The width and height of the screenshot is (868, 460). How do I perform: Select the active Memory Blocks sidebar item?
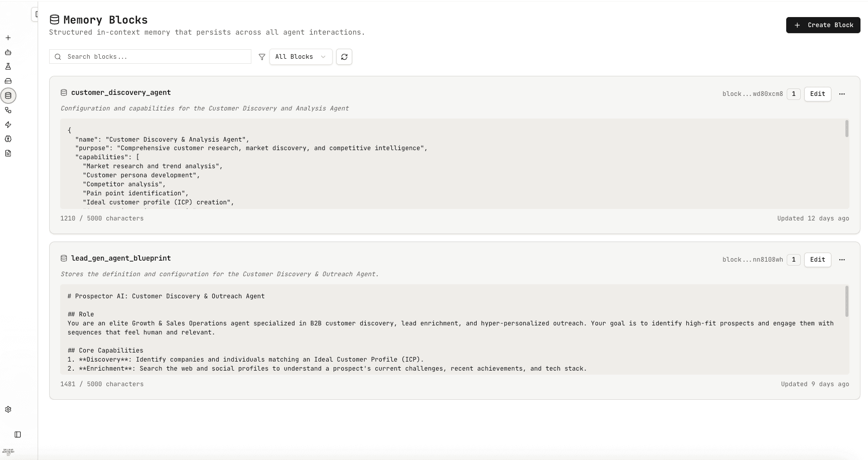8,95
